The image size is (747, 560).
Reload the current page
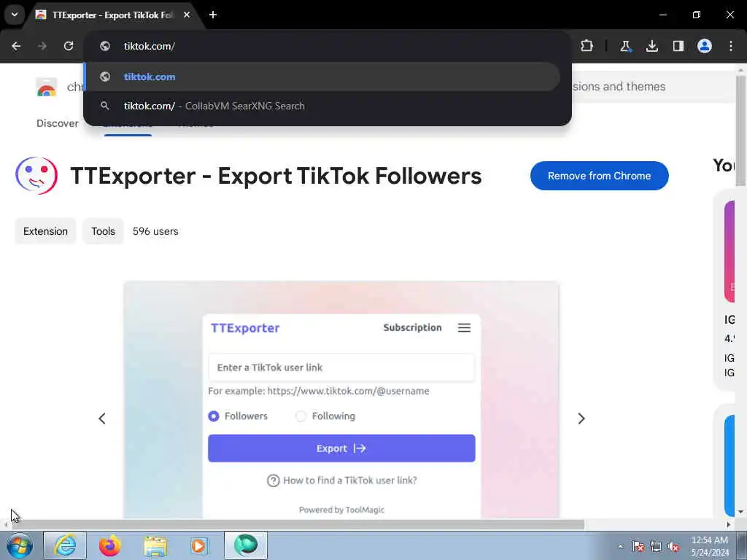tap(69, 46)
